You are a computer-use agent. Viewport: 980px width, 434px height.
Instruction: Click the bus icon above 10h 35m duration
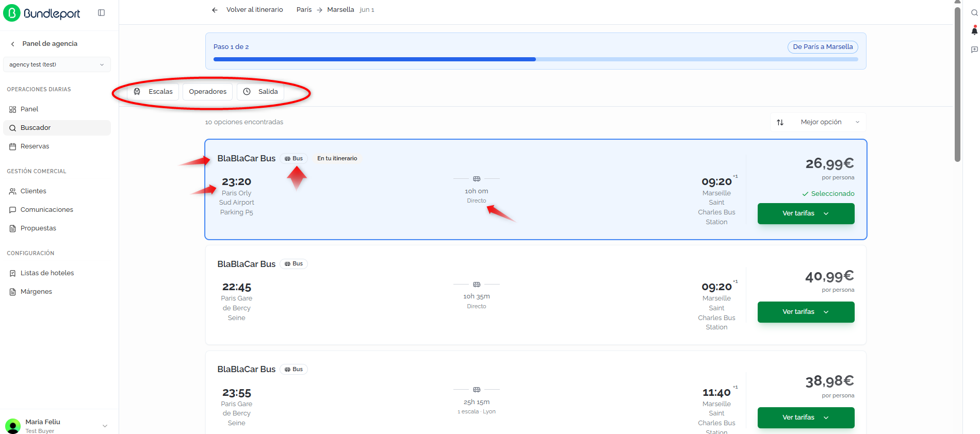click(477, 285)
